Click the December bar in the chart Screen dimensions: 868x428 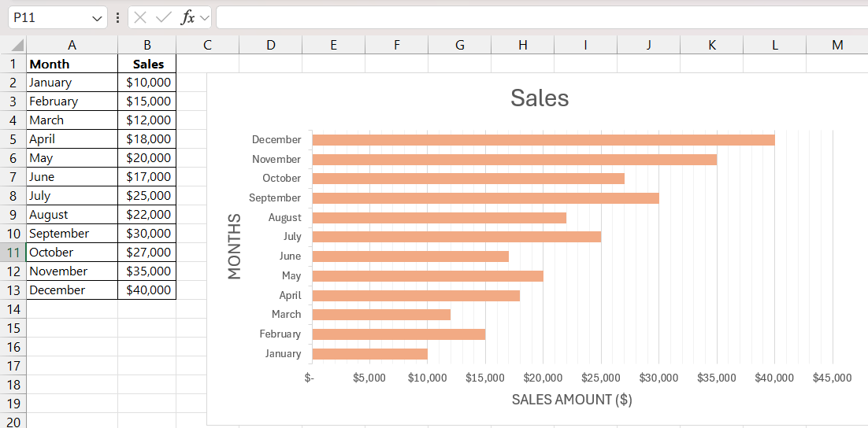click(543, 140)
